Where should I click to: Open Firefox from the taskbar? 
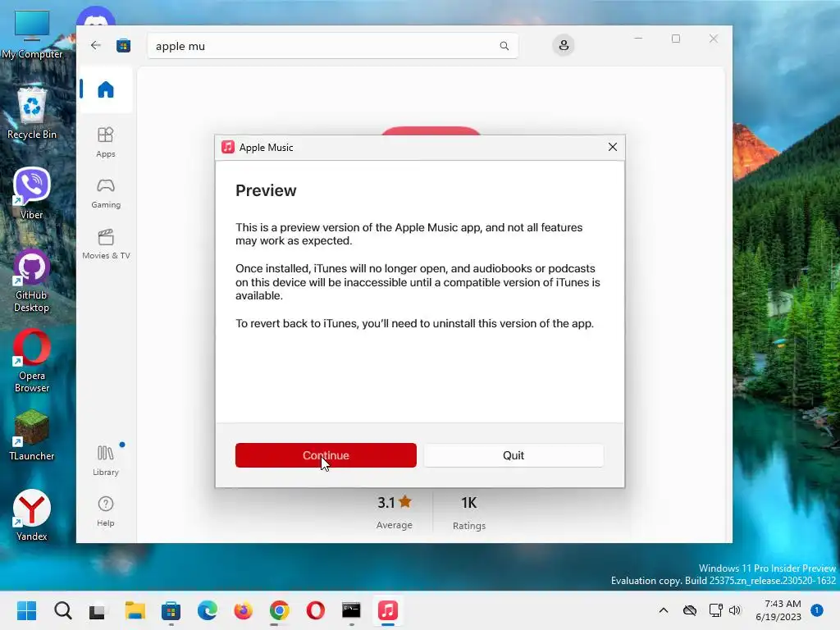(243, 610)
